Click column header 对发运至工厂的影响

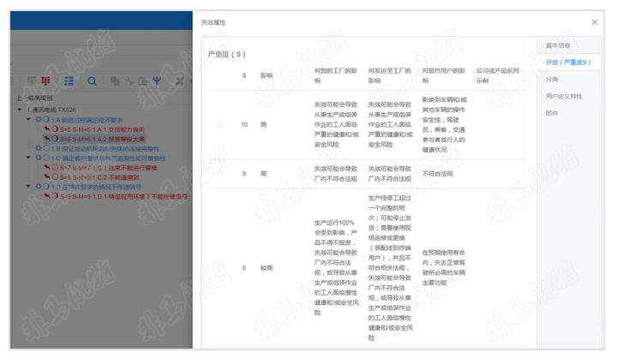click(x=389, y=75)
